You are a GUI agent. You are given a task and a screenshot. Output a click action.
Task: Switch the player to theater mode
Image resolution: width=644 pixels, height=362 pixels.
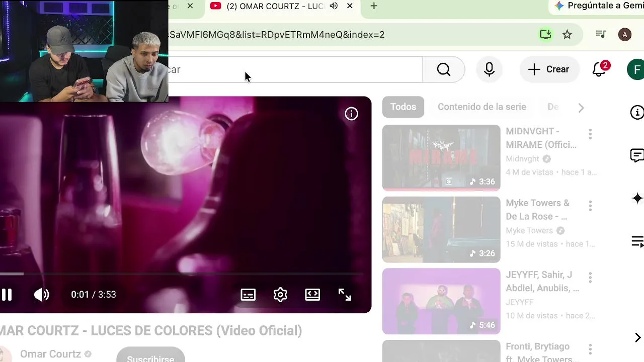click(312, 295)
